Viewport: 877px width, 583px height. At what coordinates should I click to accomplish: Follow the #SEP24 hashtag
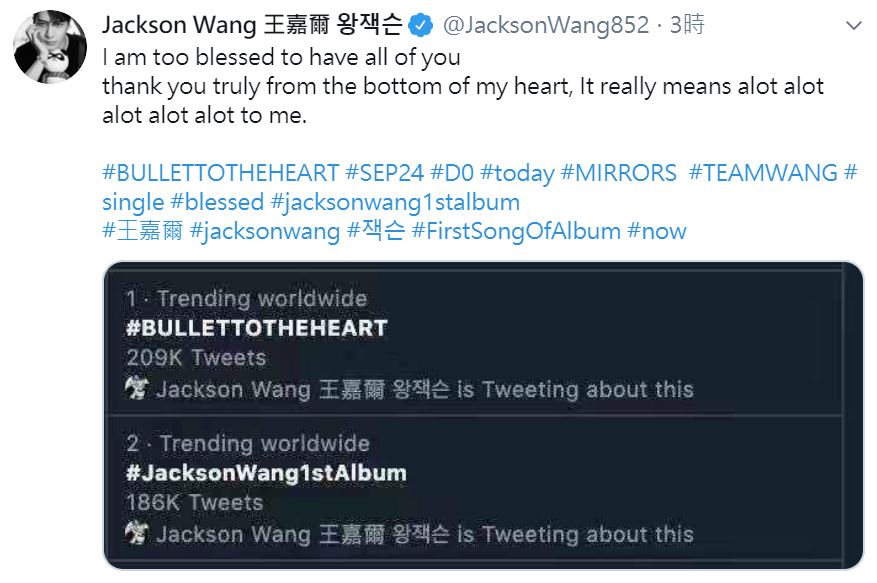pos(385,173)
